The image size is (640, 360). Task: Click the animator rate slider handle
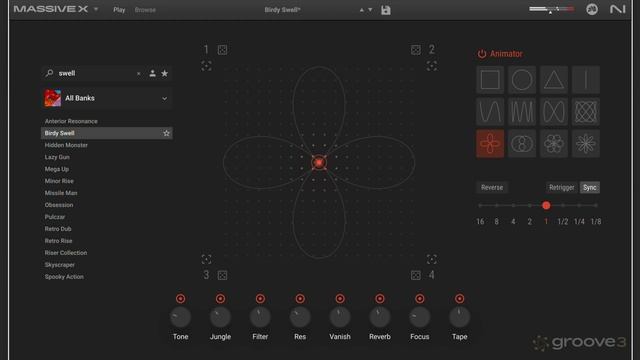[546, 205]
